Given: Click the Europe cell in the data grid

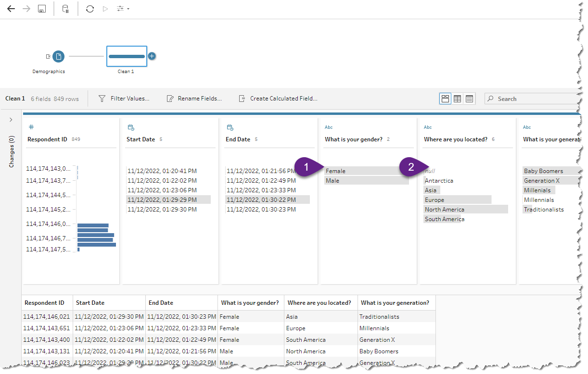Looking at the screenshot, I should (x=321, y=328).
